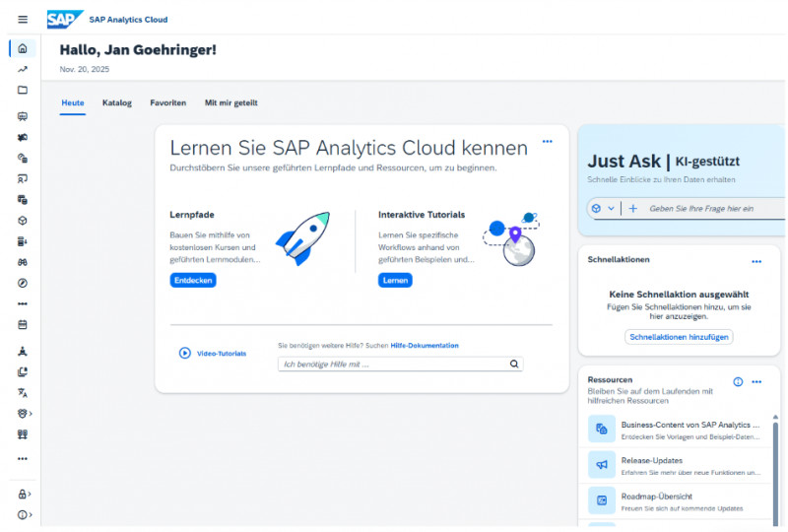Expand the Security lock menu in sidebar
Screen dimensions: 788x532
pos(24,494)
